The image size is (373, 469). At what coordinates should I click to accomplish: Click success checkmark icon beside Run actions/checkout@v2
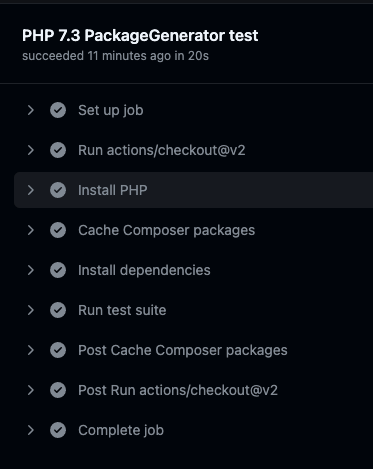click(58, 150)
